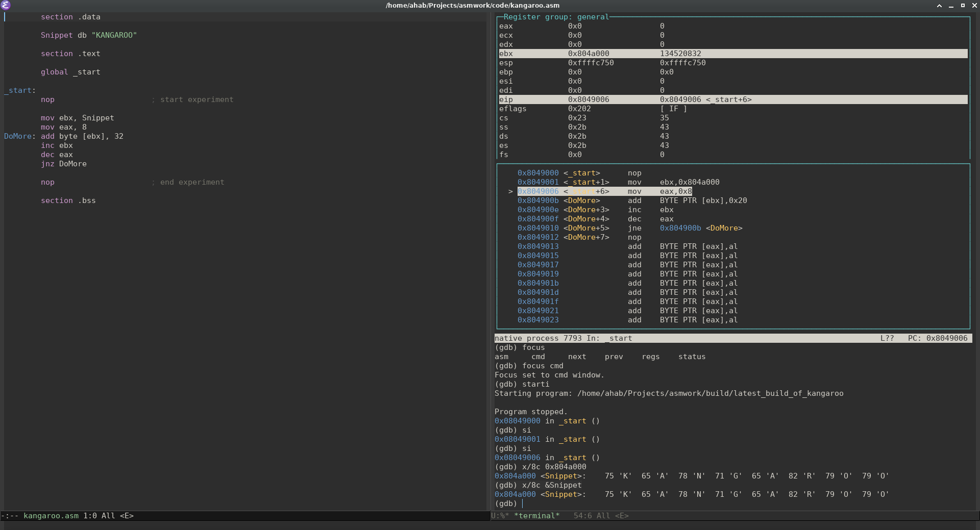Click the kangaroo.asm buffer name in the mode line
980x530 pixels.
pos(51,516)
